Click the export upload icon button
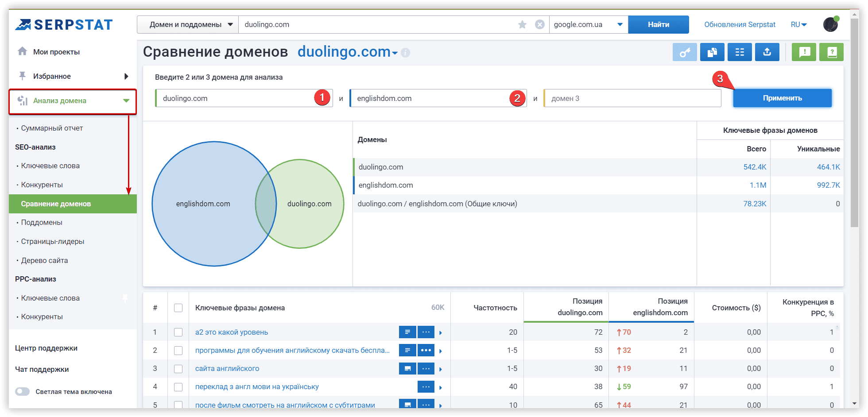The width and height of the screenshot is (868, 417). (767, 52)
